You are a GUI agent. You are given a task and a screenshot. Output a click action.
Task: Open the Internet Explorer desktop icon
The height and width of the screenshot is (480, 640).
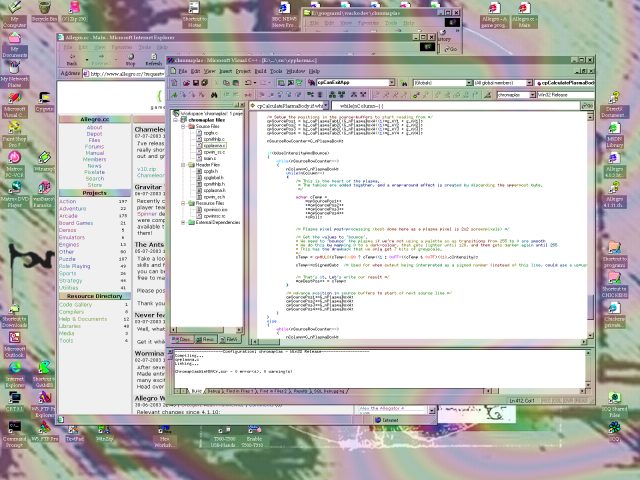15,374
